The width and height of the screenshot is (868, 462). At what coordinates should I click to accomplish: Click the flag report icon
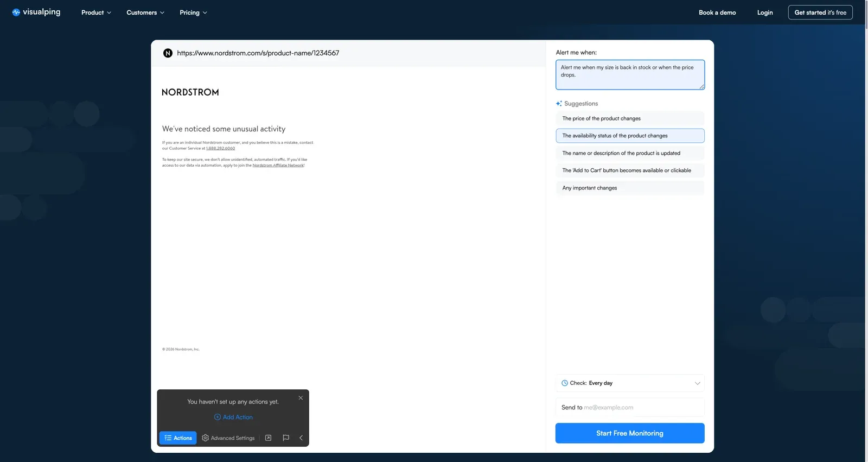pos(286,438)
